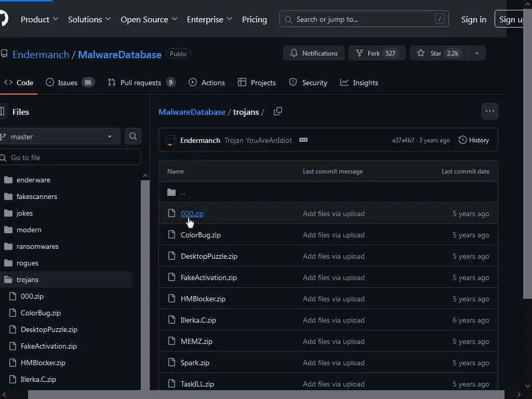Open ColorBug.zip in the file list

[x=201, y=235]
